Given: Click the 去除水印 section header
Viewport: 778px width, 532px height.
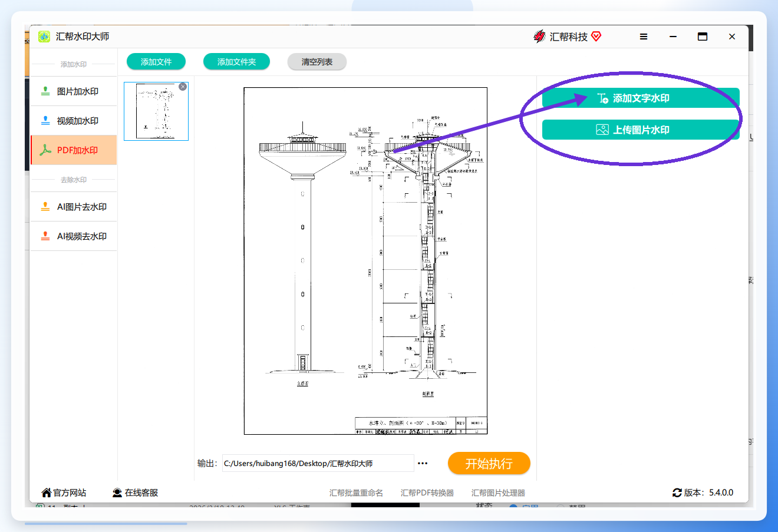Looking at the screenshot, I should [74, 180].
